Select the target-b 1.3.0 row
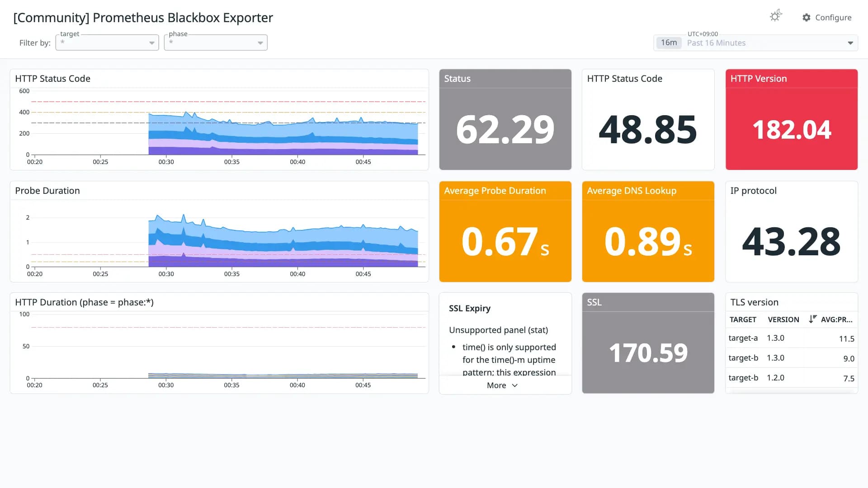This screenshot has width=868, height=488. click(791, 358)
